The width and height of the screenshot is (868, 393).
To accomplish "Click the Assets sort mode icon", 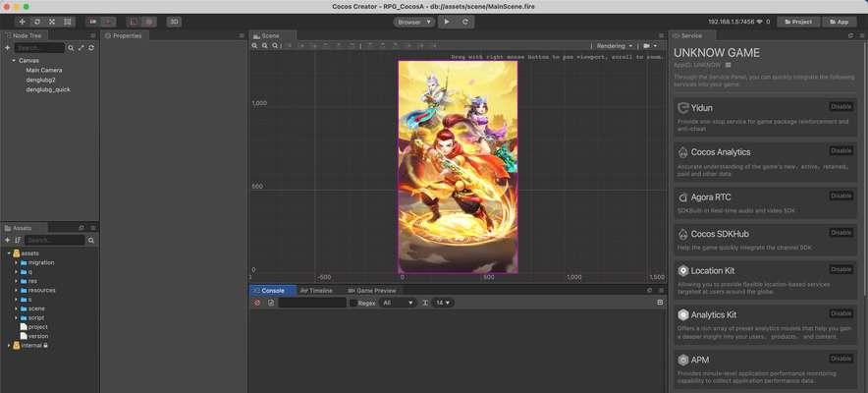I will tap(18, 241).
